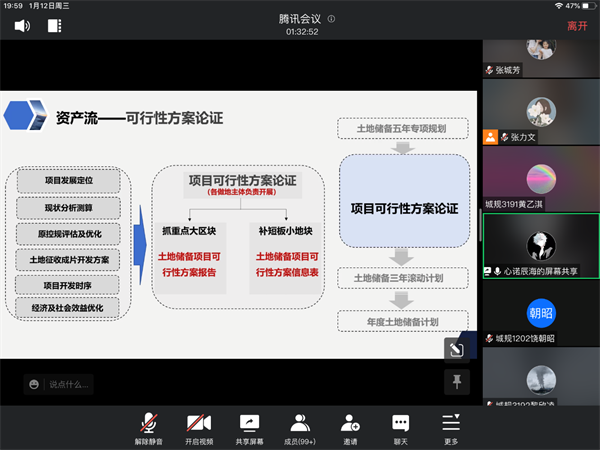Turn on camera via 开启视频

198,427
